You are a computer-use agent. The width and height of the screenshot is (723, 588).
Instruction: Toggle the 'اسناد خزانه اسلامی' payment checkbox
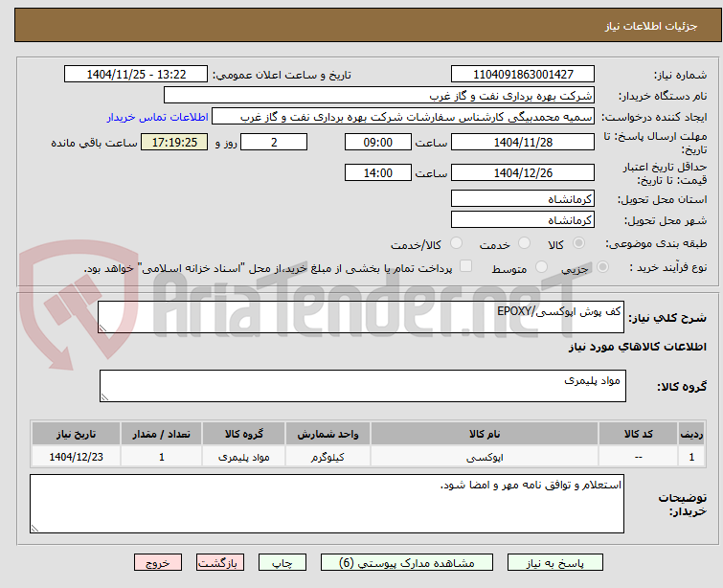[465, 266]
